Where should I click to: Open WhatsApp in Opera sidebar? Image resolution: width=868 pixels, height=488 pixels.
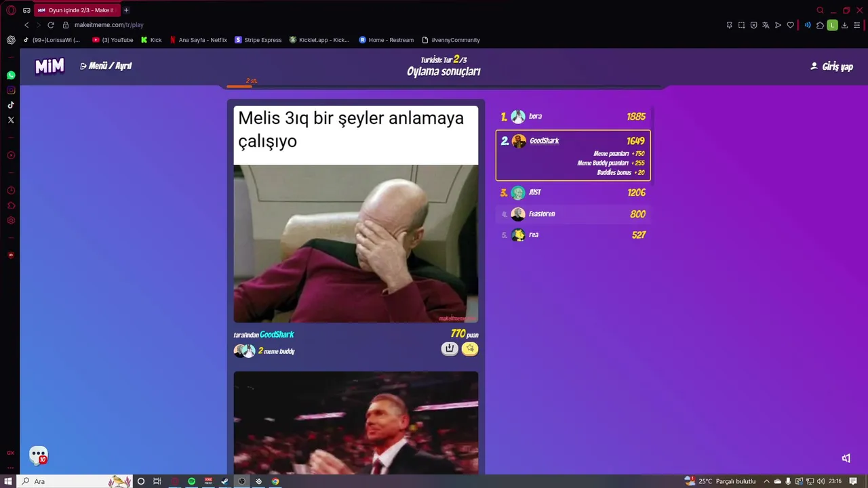(x=11, y=75)
